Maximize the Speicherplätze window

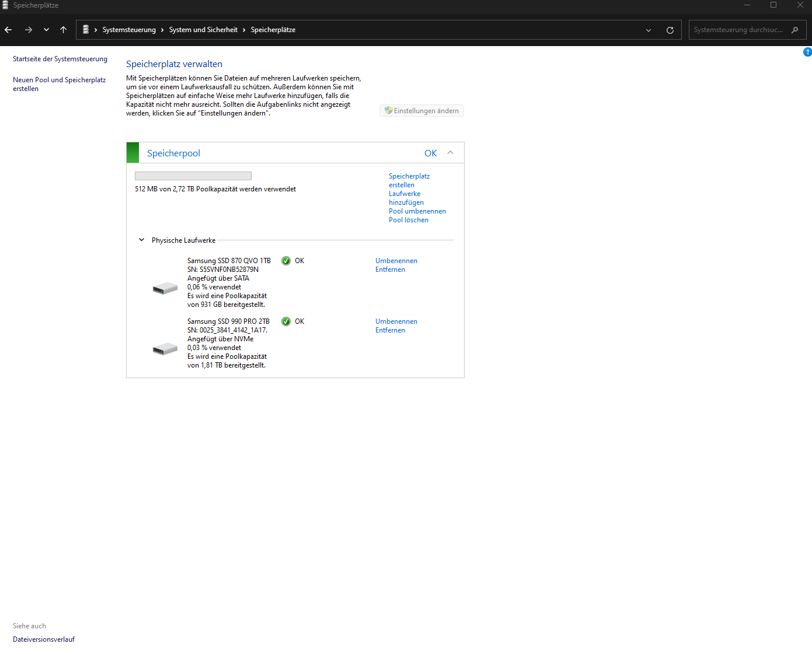tap(773, 5)
